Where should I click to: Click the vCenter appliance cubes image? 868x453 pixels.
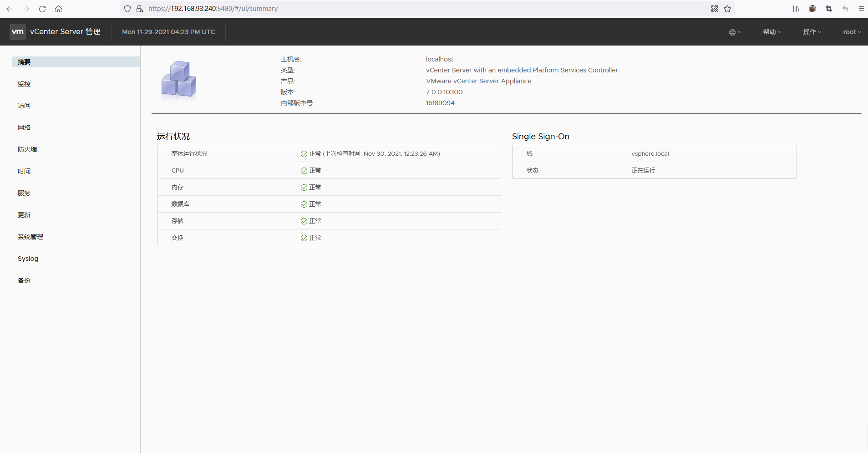coord(179,80)
